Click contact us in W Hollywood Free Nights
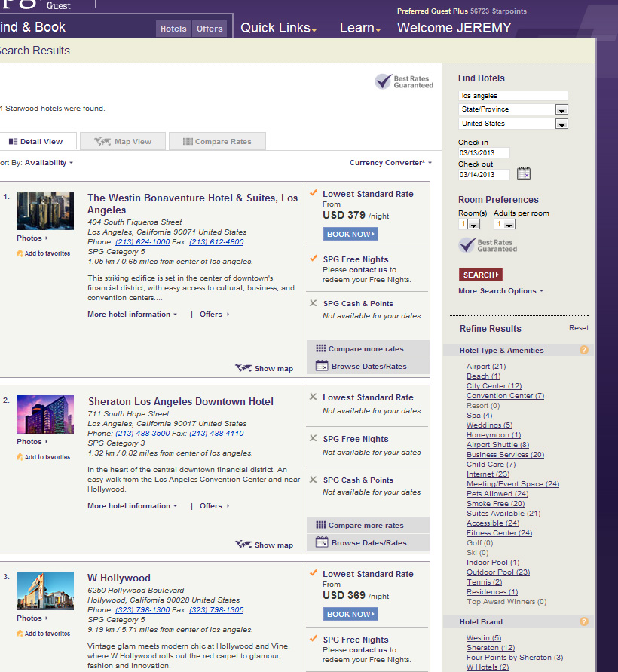Screen dimensions: 618x672 (368, 649)
